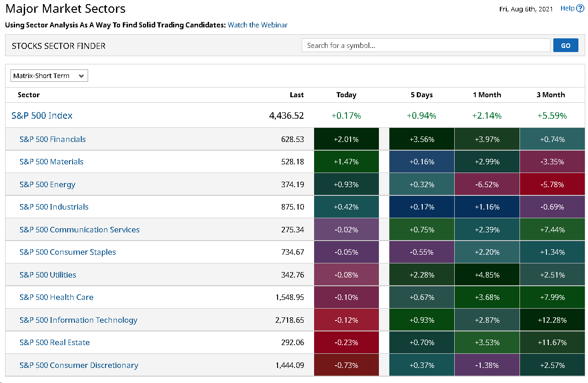Click the Last column header
588x383 pixels.
(x=297, y=95)
